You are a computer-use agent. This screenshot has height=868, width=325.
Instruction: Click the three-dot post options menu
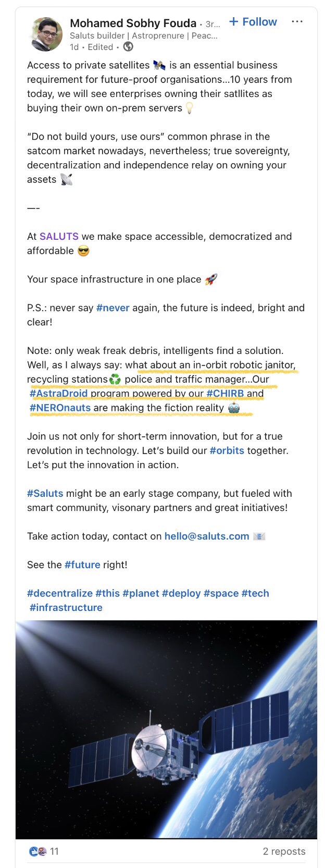click(x=297, y=22)
